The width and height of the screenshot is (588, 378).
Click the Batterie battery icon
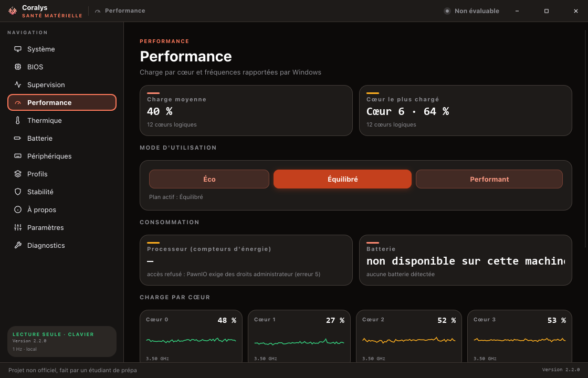click(18, 139)
